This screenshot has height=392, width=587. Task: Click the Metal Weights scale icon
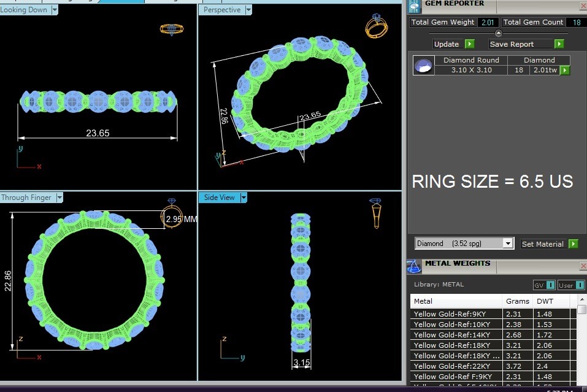coord(414,266)
